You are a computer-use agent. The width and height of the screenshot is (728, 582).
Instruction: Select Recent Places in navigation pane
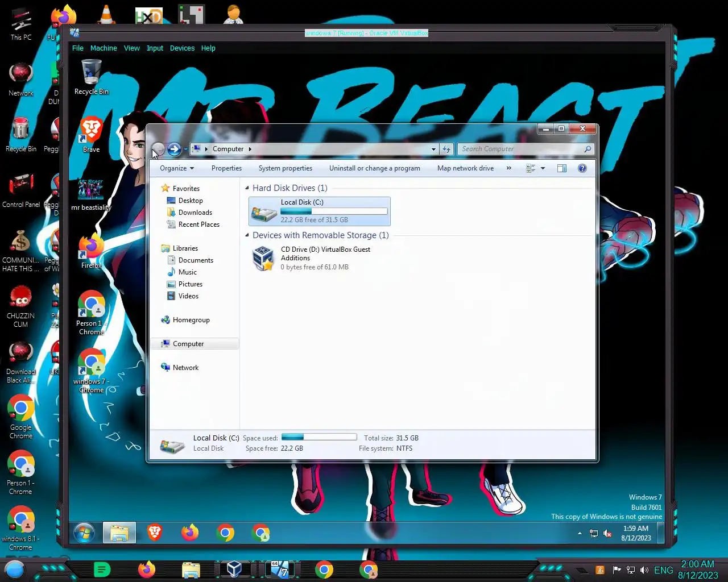coord(198,225)
